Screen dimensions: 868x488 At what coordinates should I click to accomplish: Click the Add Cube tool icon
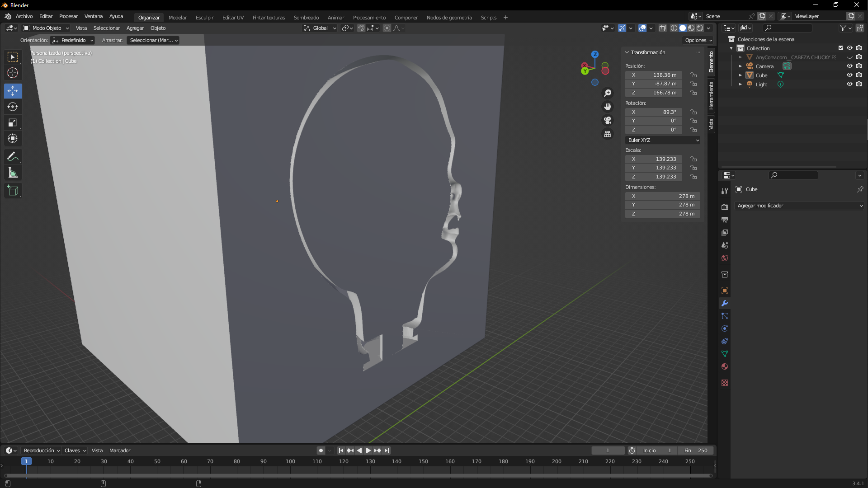pyautogui.click(x=13, y=191)
